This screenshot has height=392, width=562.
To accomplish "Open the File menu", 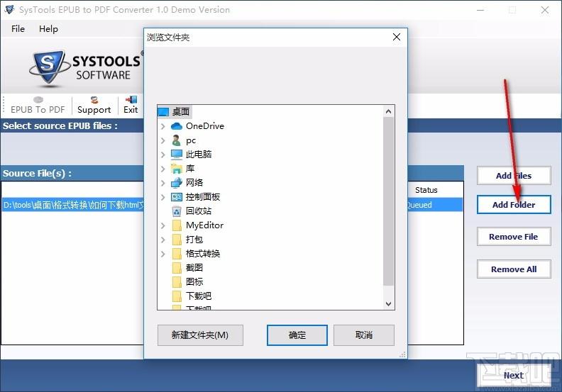I will tap(18, 28).
